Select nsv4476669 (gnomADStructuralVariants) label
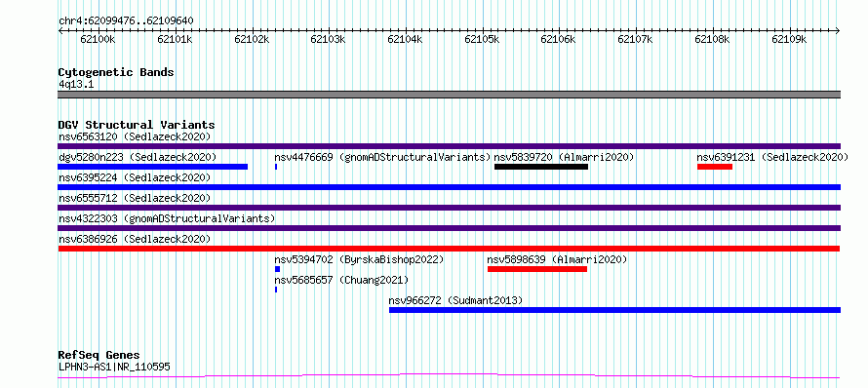The height and width of the screenshot is (388, 868). coord(383,157)
